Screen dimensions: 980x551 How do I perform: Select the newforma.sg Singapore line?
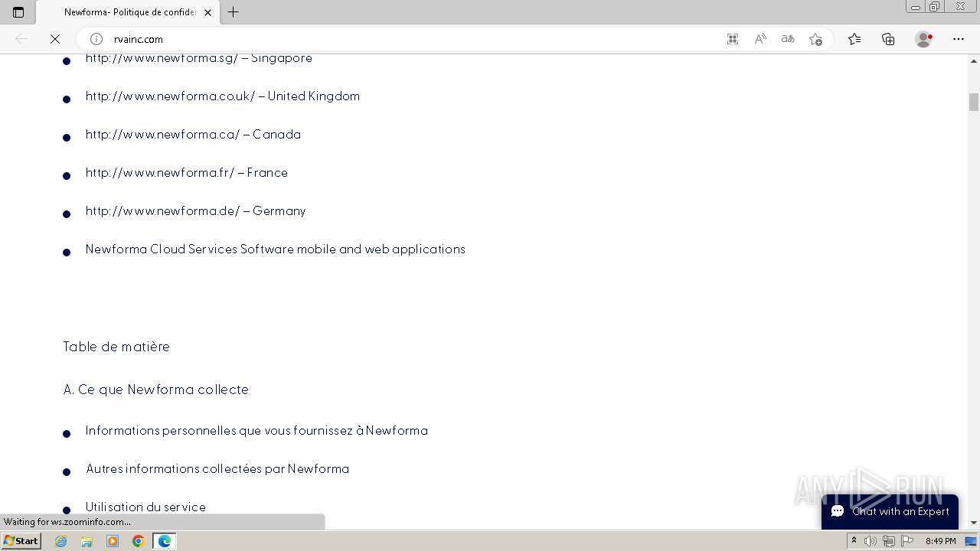click(199, 58)
